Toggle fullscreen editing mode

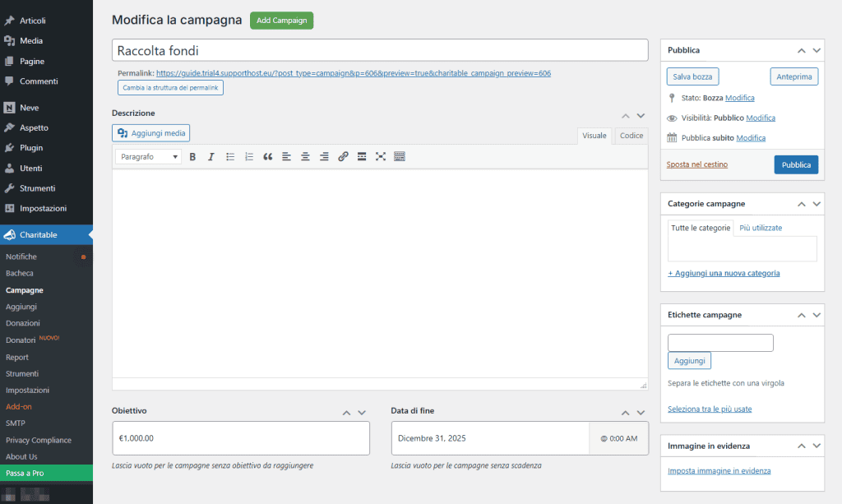click(x=380, y=156)
